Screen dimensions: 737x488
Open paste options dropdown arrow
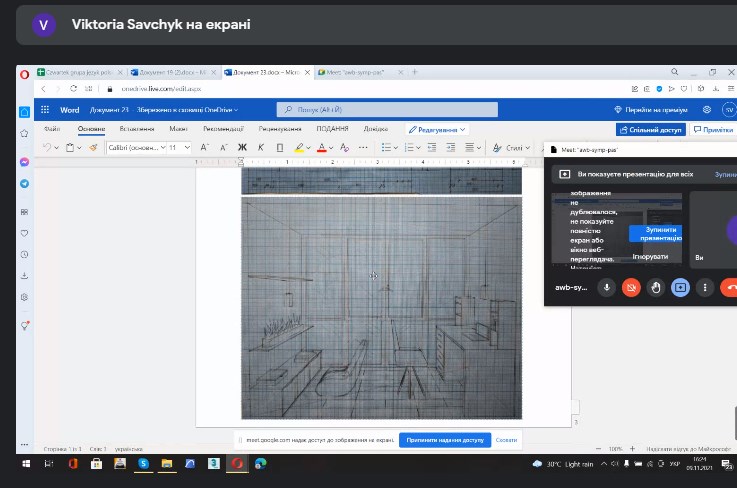point(79,148)
